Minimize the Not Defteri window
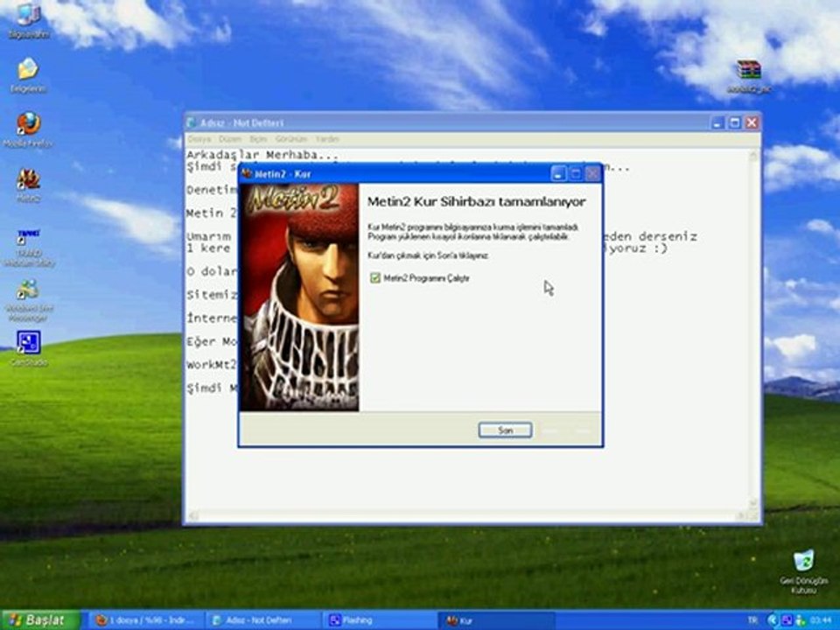Screen dimensions: 840x630 (718, 122)
